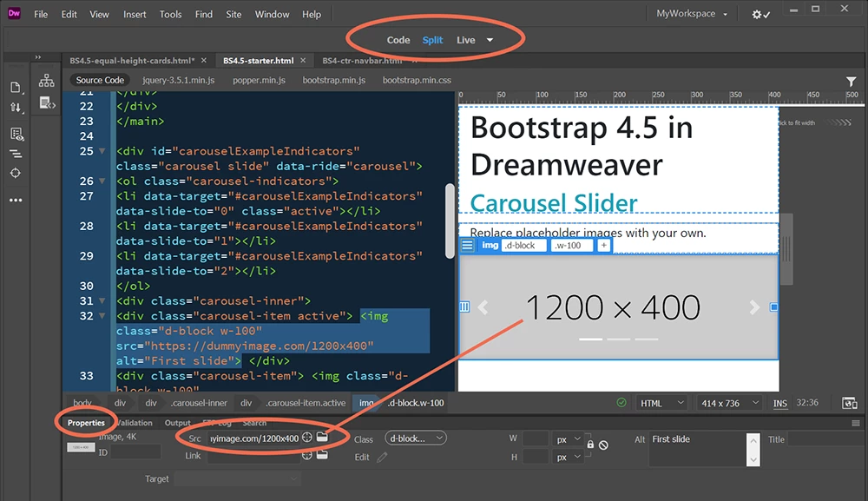Switch to Live view
The image size is (868, 501).
(x=465, y=40)
